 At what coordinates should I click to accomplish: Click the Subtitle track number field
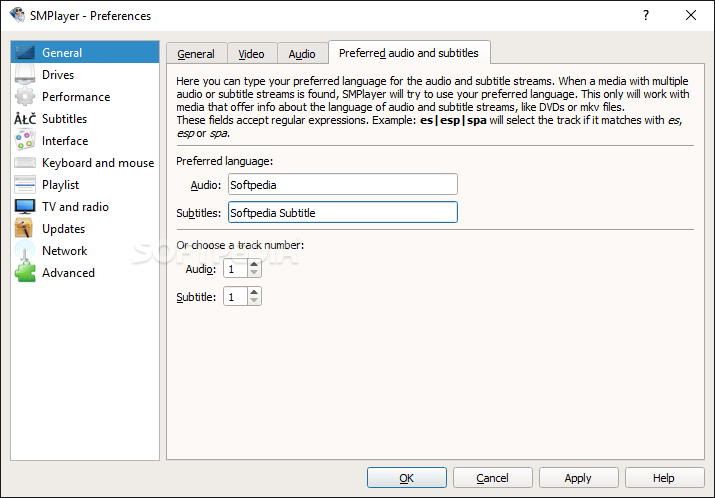coord(236,296)
